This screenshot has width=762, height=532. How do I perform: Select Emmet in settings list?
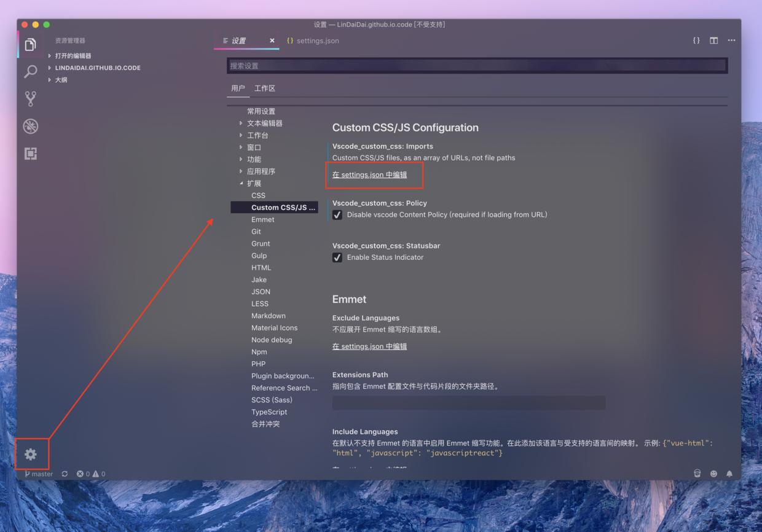coord(263,219)
